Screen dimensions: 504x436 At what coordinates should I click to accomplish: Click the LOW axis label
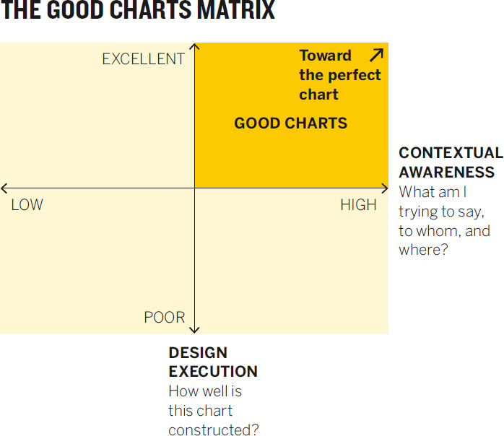(x=27, y=205)
